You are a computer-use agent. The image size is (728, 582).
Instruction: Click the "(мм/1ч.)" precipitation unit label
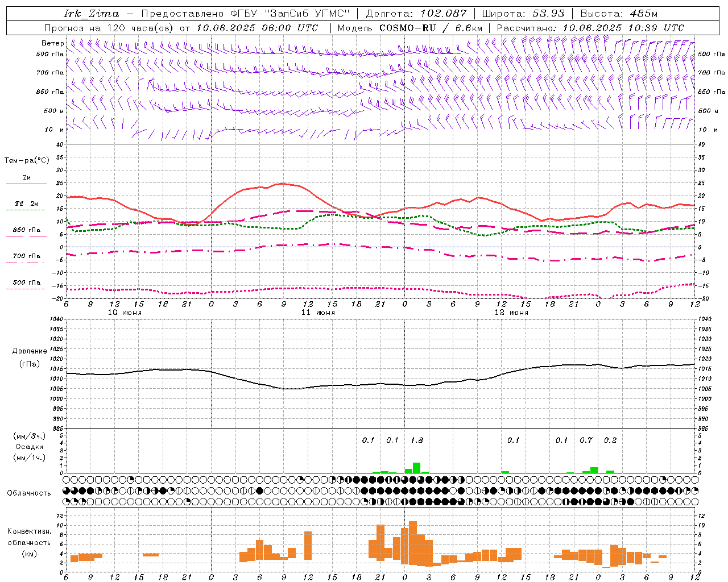coord(29,458)
